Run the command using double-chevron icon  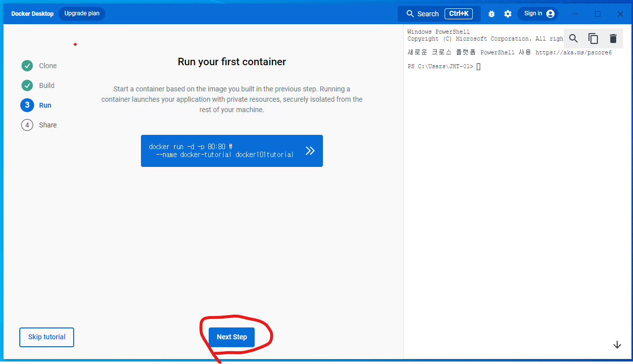coord(310,151)
